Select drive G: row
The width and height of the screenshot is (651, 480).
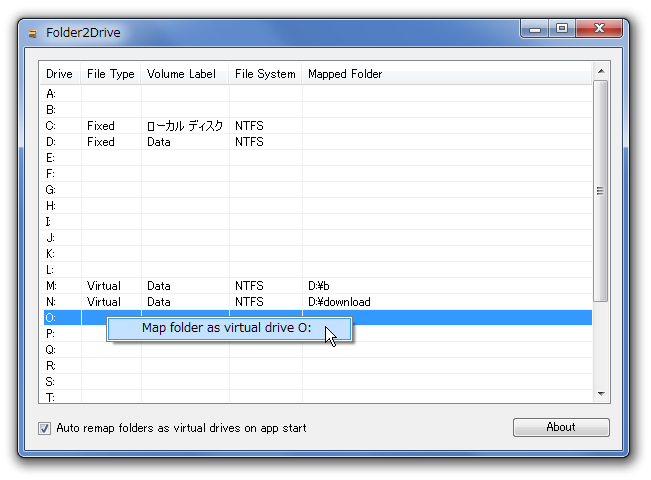tap(316, 190)
